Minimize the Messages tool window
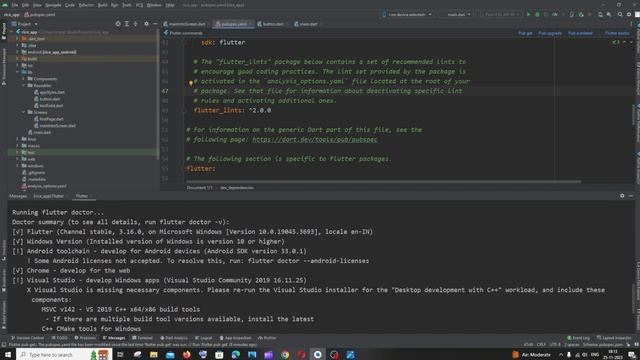 tap(631, 196)
